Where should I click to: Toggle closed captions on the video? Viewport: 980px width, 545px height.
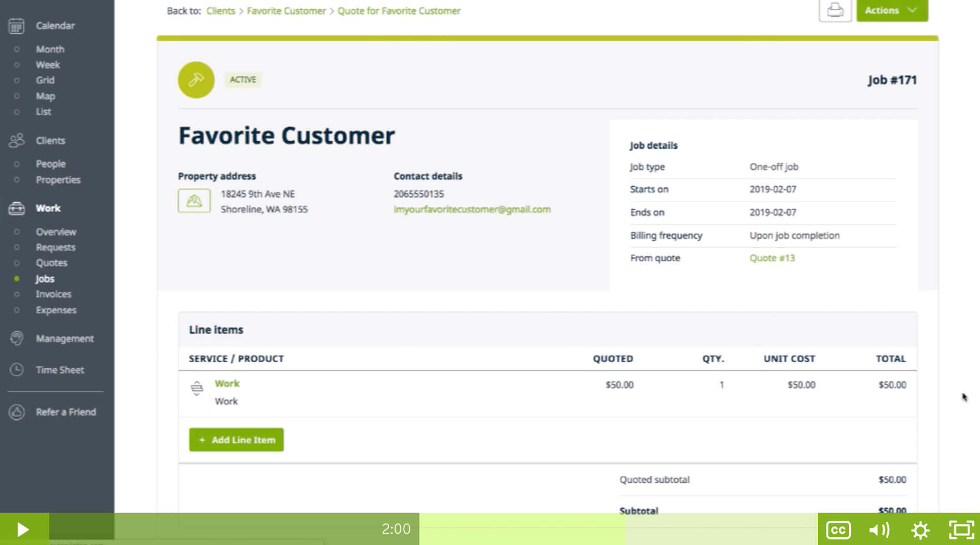tap(838, 529)
